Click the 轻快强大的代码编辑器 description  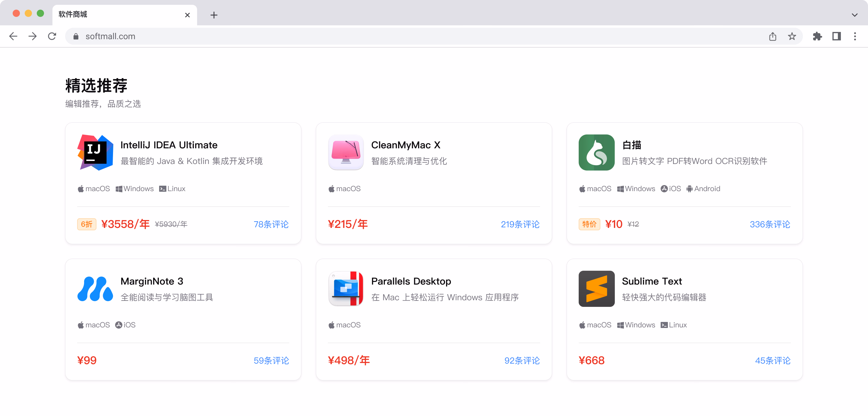click(664, 297)
